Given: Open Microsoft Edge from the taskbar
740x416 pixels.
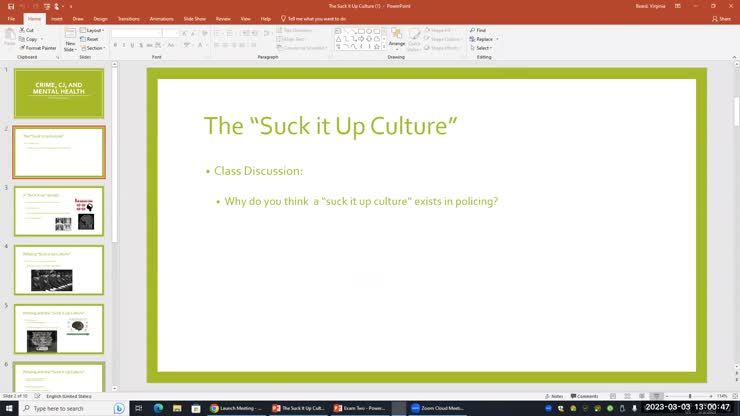Looking at the screenshot, I should [158, 408].
